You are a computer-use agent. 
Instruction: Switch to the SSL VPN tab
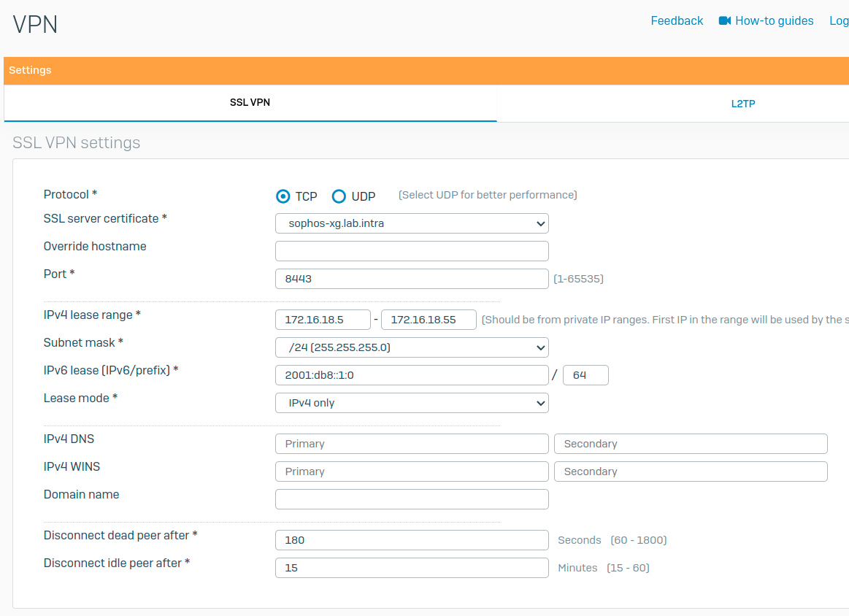[250, 103]
